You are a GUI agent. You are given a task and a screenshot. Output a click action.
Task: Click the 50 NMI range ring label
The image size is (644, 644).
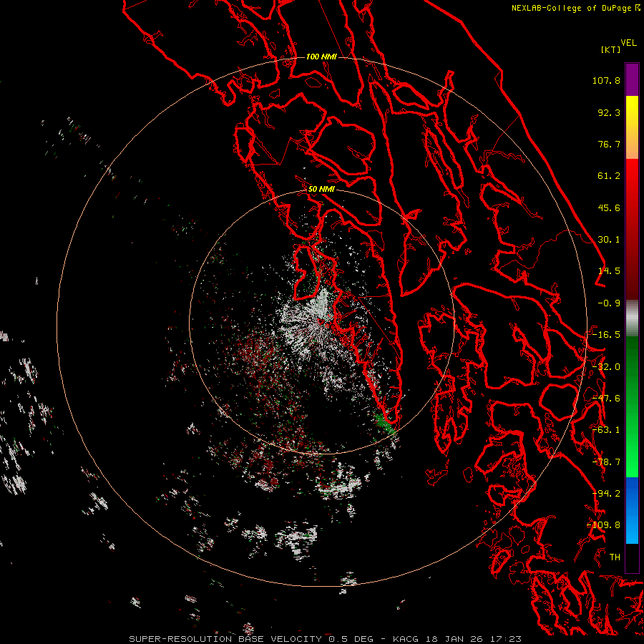321,189
